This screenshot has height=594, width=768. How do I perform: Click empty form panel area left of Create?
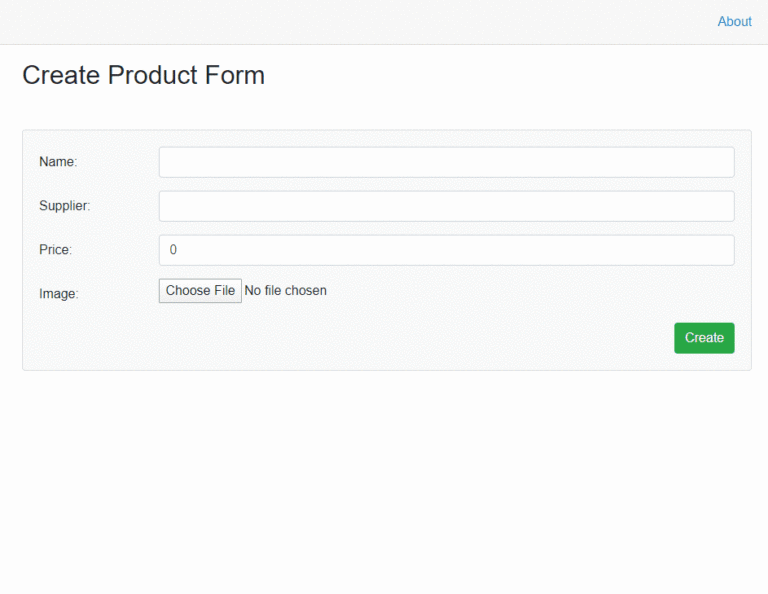(350, 338)
